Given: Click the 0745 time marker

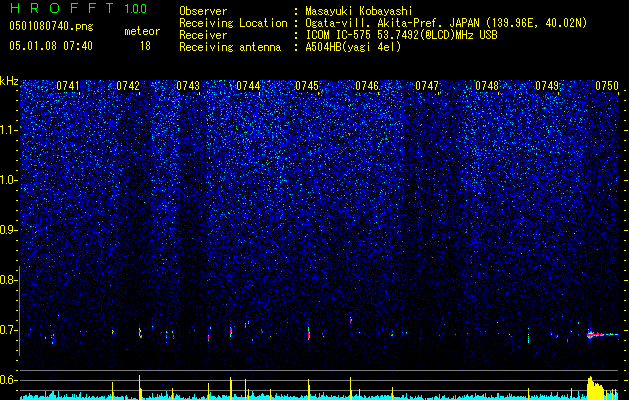Looking at the screenshot, I should pyautogui.click(x=307, y=86).
